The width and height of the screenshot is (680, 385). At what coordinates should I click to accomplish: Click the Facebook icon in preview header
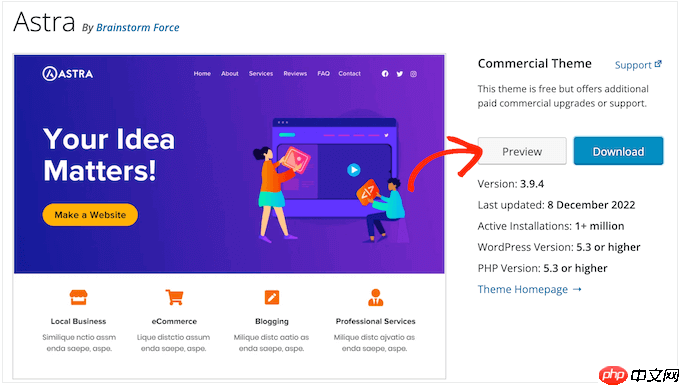click(385, 74)
